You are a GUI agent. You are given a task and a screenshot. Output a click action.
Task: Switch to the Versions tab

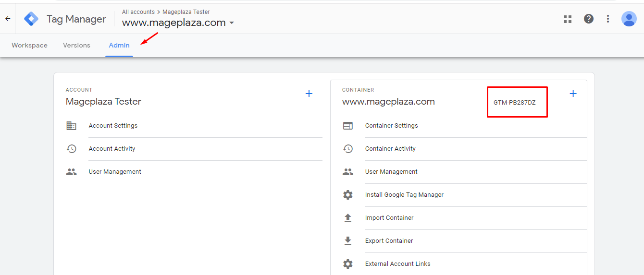(76, 45)
